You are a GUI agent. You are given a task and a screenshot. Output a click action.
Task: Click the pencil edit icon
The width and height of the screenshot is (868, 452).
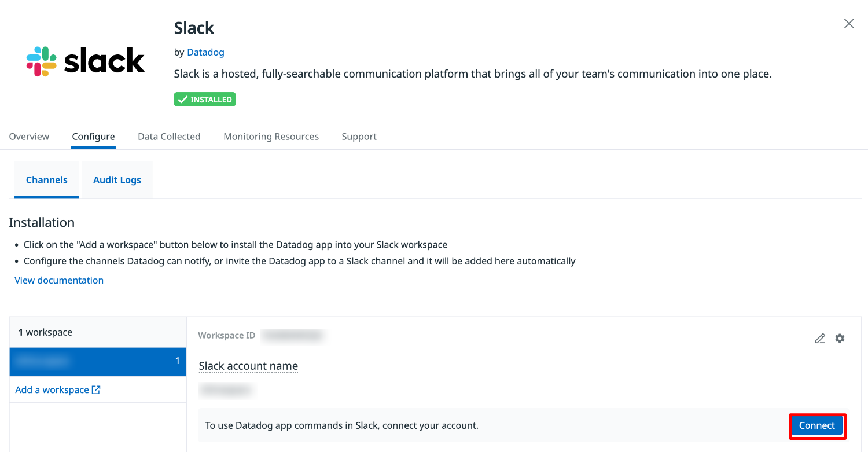[x=820, y=339]
